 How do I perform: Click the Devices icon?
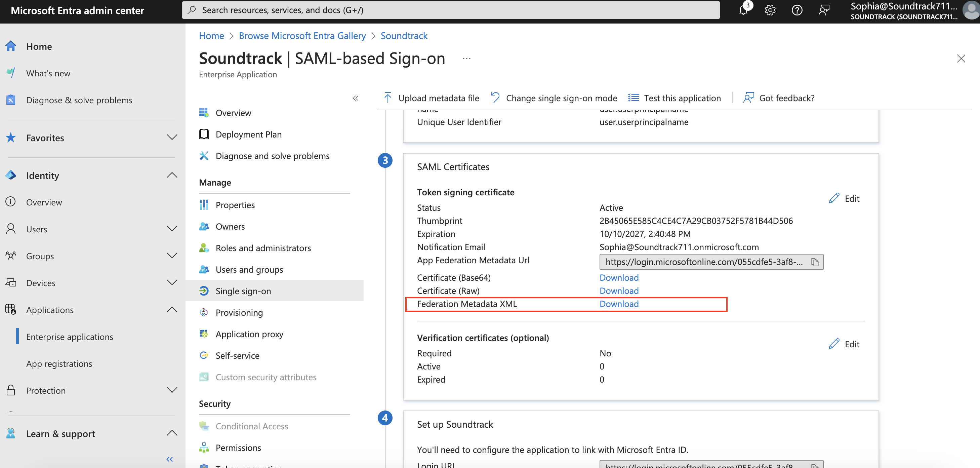coord(11,283)
